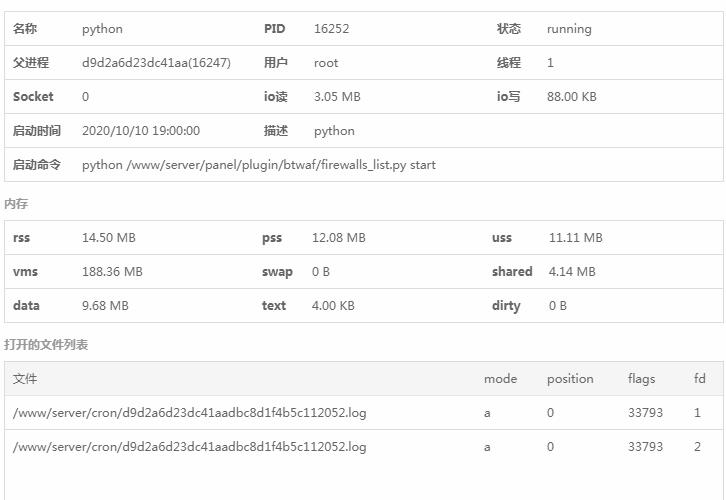
Task: Click the vms value 188.36 MB
Action: 112,272
